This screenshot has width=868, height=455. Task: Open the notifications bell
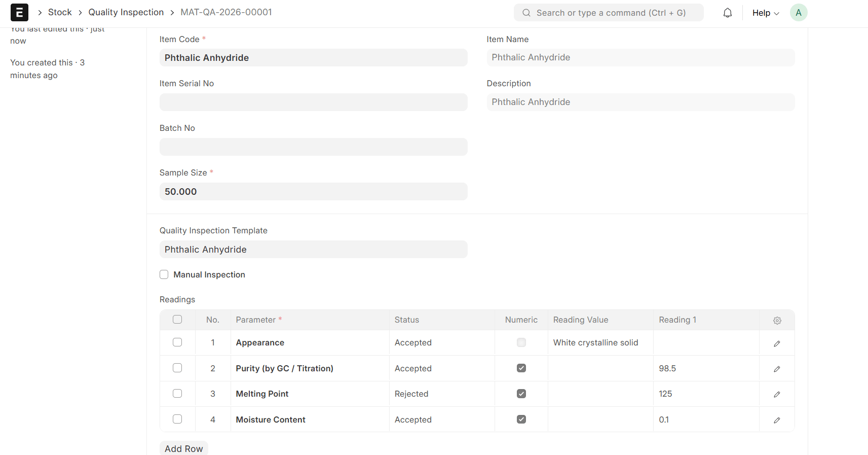[x=727, y=13]
